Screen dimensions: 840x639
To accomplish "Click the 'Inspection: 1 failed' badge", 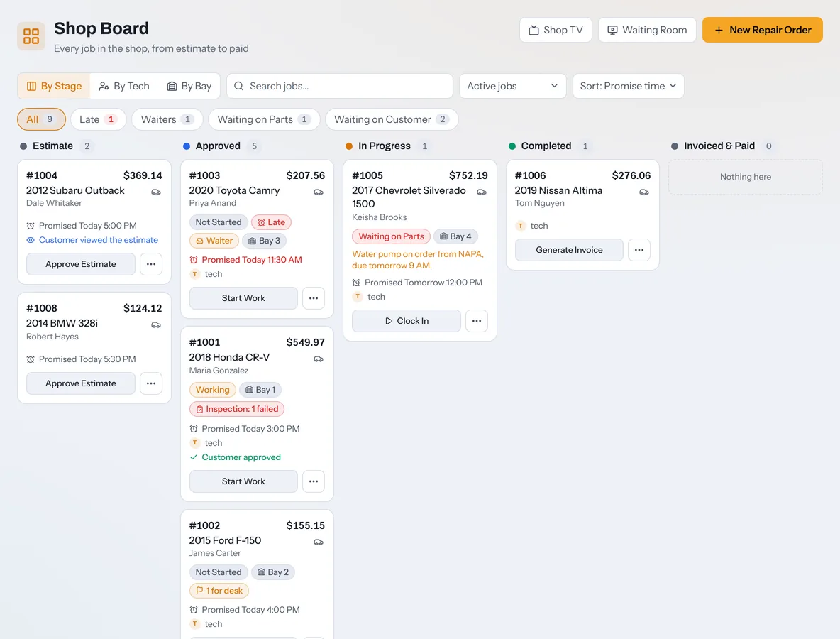I will pyautogui.click(x=236, y=409).
